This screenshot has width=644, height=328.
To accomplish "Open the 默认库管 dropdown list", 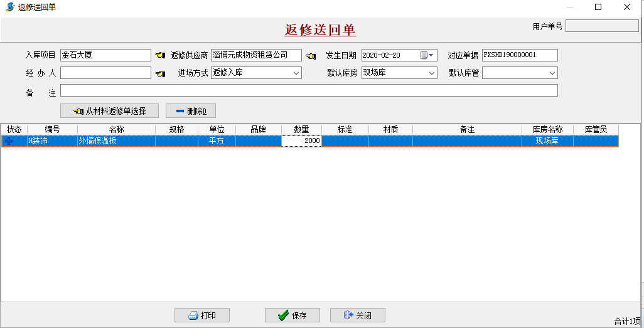I will (552, 73).
